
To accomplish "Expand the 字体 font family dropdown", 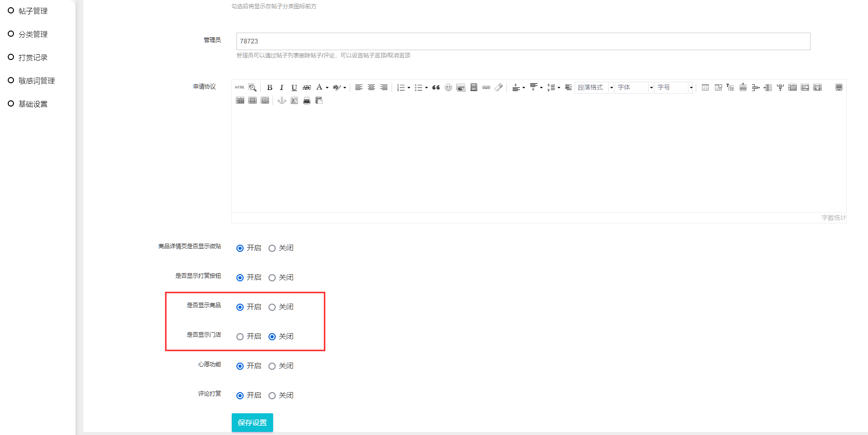I will [x=635, y=87].
